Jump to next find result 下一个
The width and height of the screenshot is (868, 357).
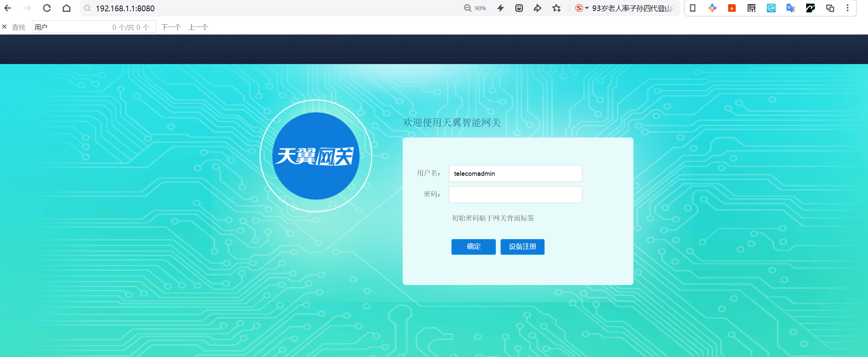pyautogui.click(x=171, y=27)
